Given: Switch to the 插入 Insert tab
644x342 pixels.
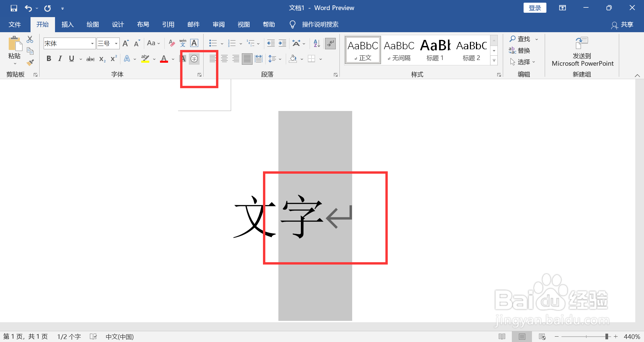Looking at the screenshot, I should [67, 24].
